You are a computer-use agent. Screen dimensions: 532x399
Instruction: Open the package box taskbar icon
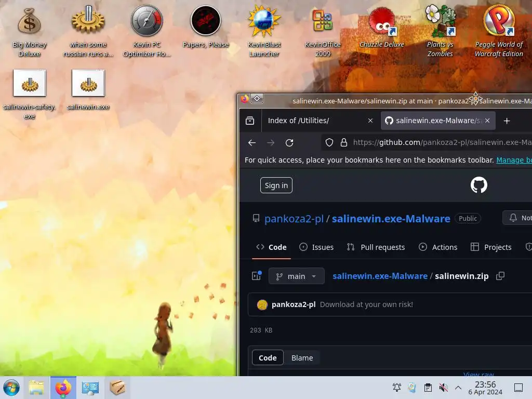point(117,388)
